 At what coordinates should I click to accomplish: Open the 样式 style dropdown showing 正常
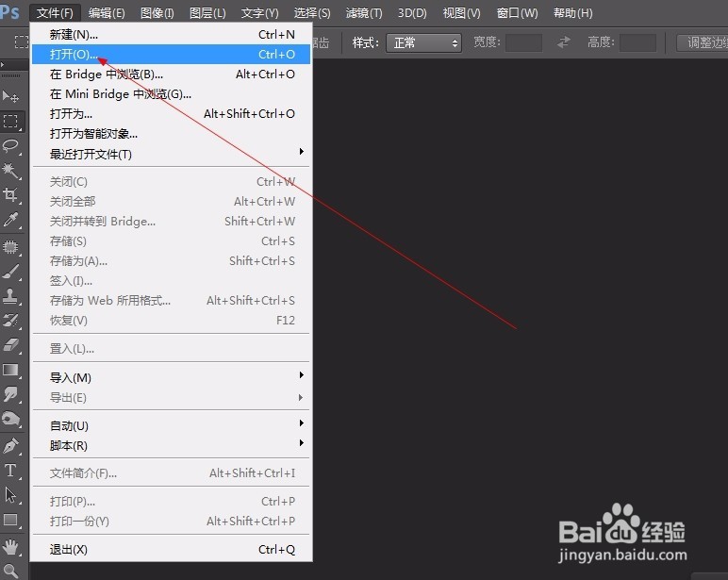423,43
